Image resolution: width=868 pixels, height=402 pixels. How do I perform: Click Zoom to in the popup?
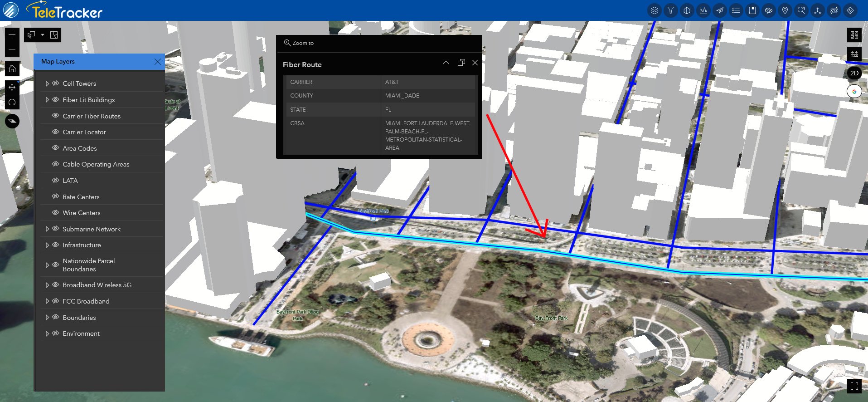[299, 43]
